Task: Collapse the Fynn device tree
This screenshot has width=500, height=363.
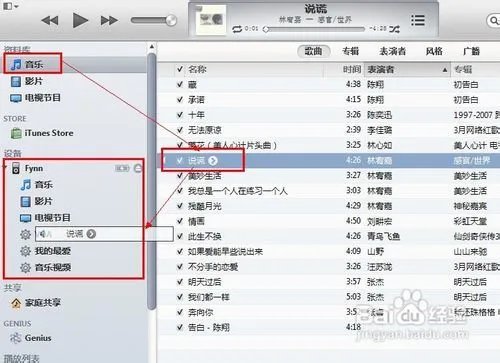Action: coord(6,166)
